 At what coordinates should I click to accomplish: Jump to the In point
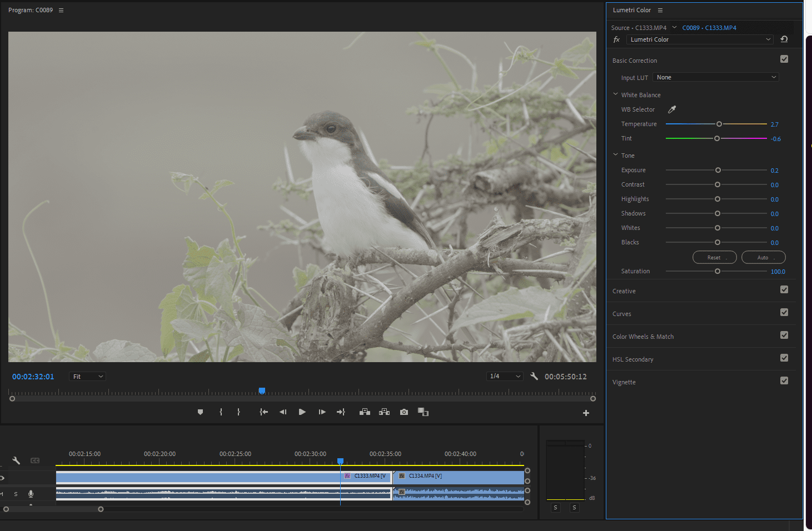pos(264,412)
